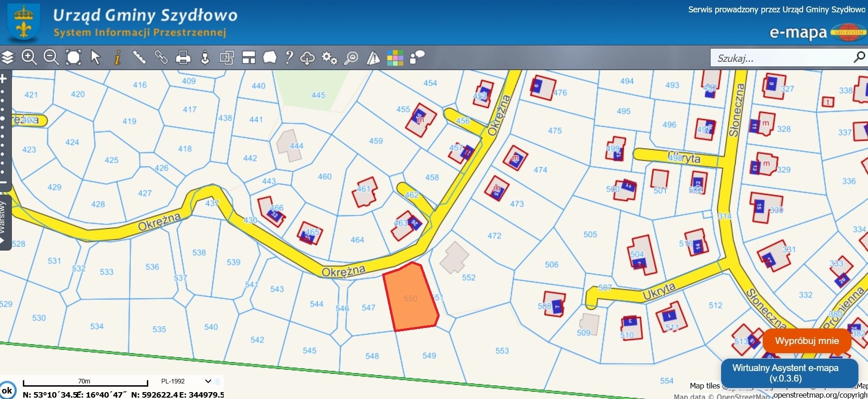Image resolution: width=868 pixels, height=399 pixels.
Task: Open the PL-1992 coordinate system dropdown
Action: pyautogui.click(x=186, y=381)
